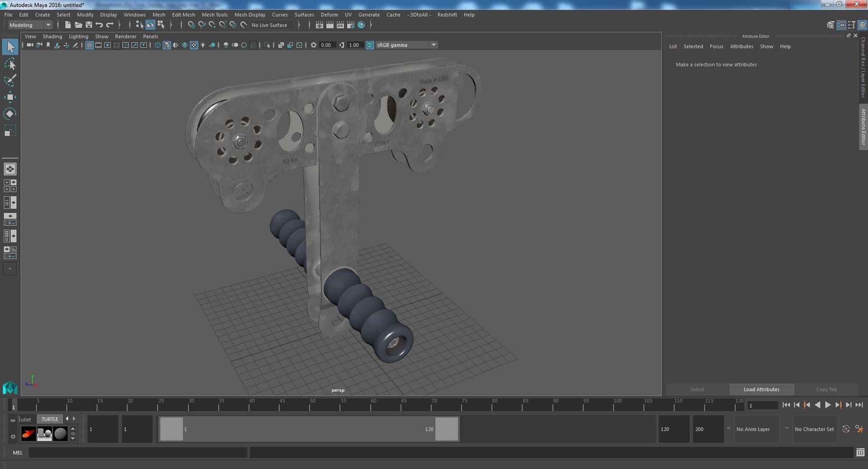868x469 pixels.
Task: Save the current scene icon
Action: pyautogui.click(x=89, y=25)
